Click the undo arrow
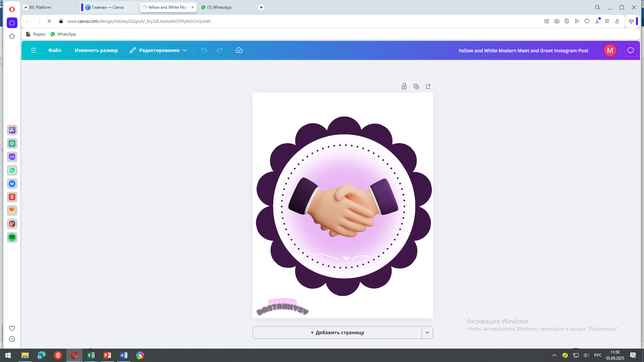 204,50
